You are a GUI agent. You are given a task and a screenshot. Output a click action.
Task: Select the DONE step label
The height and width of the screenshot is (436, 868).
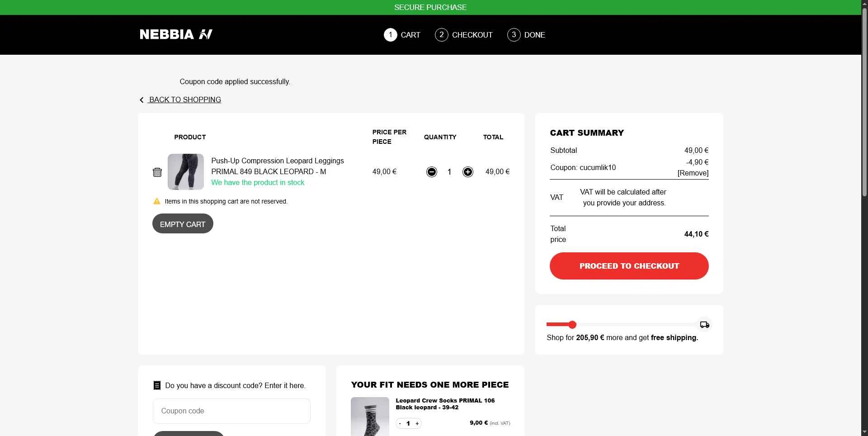coord(535,35)
